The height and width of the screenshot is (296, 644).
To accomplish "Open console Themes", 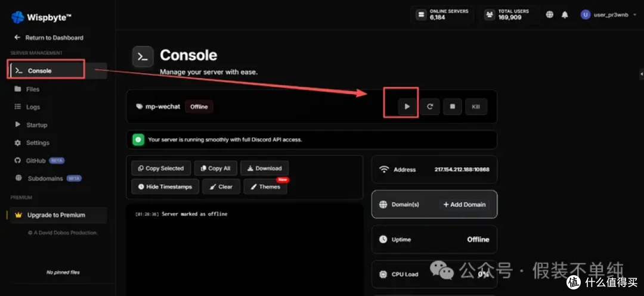I will (x=265, y=186).
